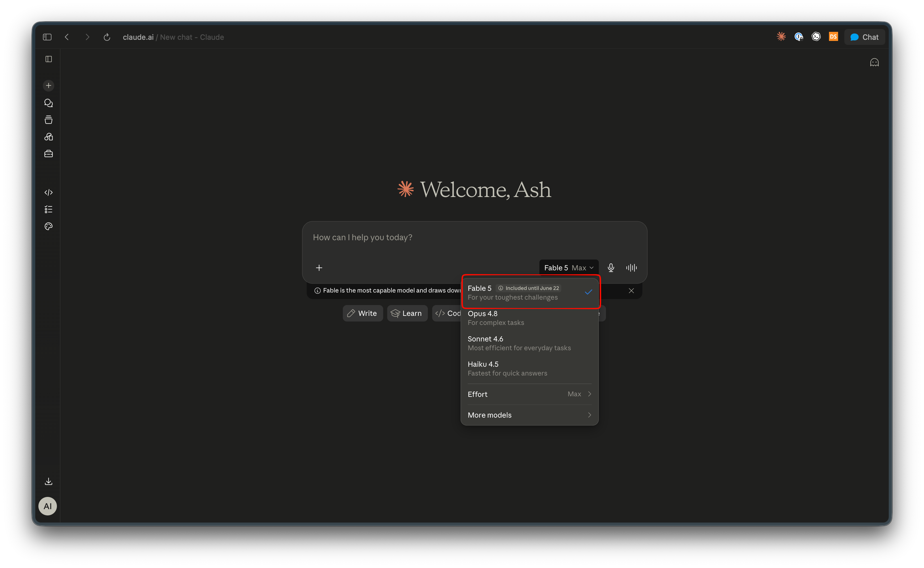Screen dimensions: 924x568
Task: Choose Haiku 4.5 model option
Action: pos(530,368)
